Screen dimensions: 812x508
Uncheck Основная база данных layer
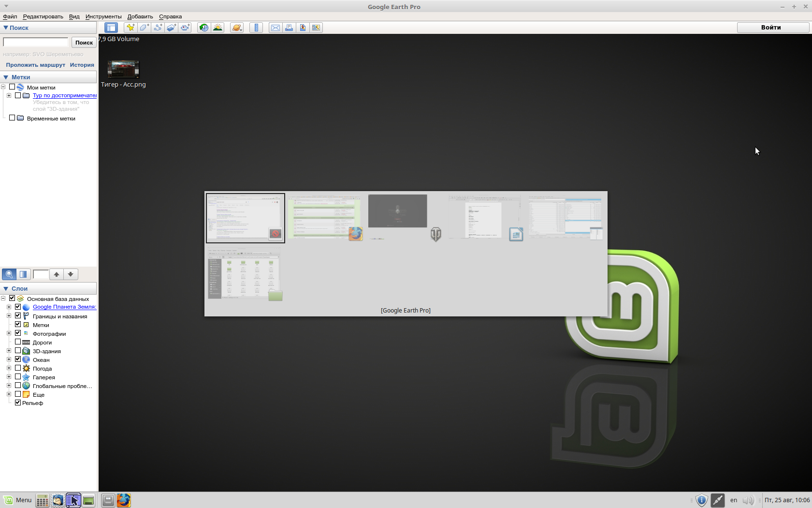12,299
